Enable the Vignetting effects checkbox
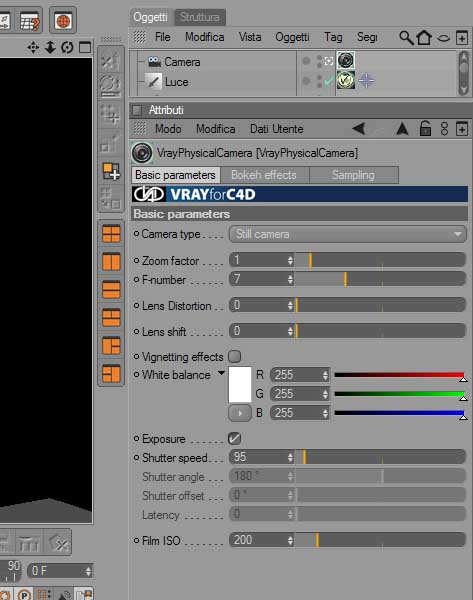 tap(235, 356)
